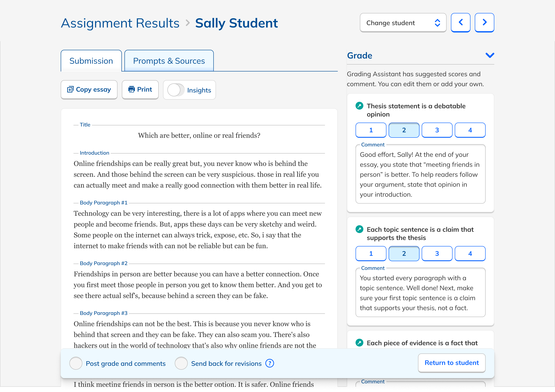Click the printer icon
The width and height of the screenshot is (555, 392).
(132, 90)
